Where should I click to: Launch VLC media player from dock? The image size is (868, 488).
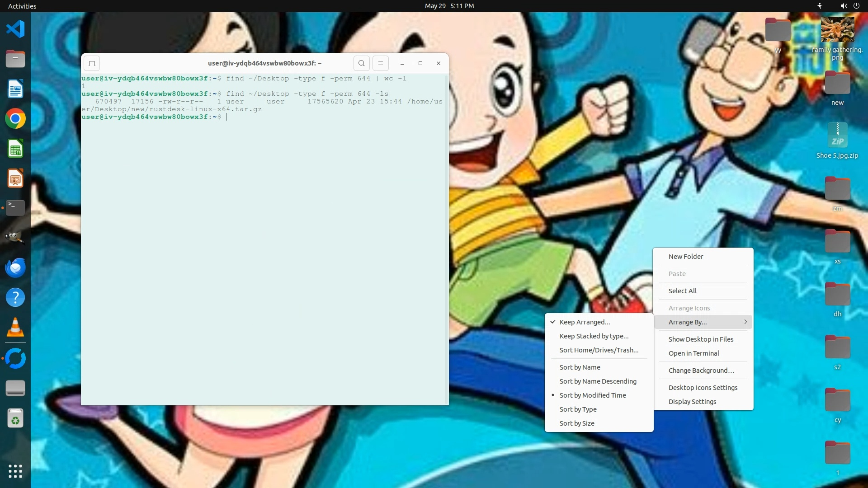15,328
